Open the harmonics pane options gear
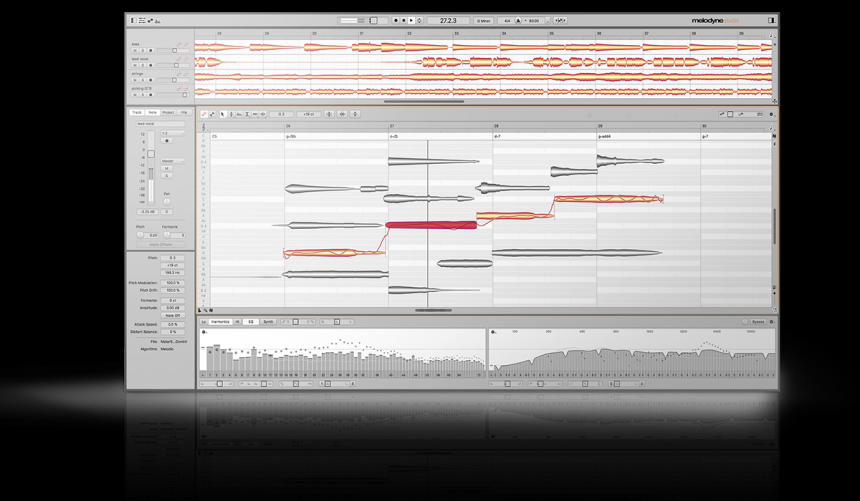860x501 pixels. (204, 332)
